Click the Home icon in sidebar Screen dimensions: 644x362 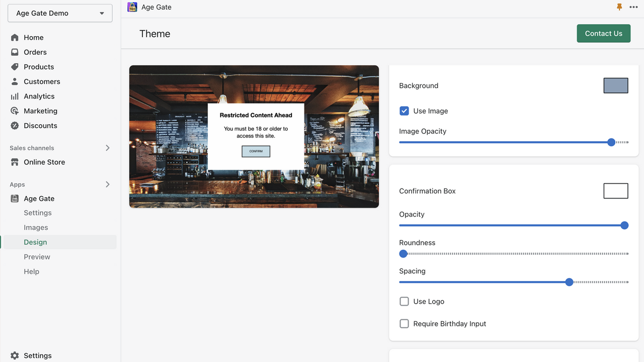point(15,37)
